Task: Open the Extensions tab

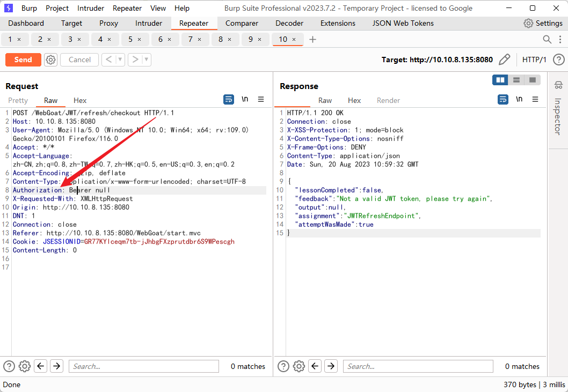Action: (x=338, y=23)
